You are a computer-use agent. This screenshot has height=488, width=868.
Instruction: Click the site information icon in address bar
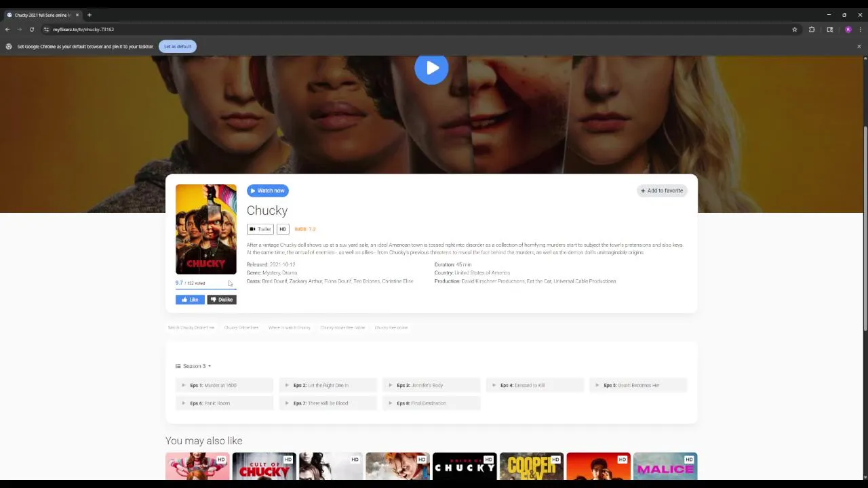(46, 29)
